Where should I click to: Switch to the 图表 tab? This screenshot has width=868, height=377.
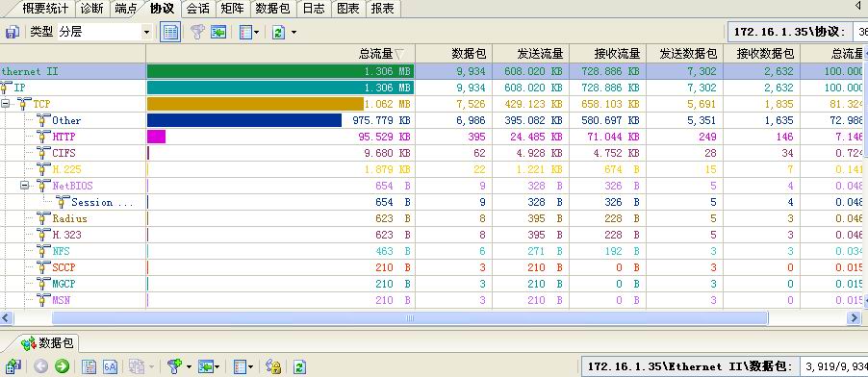348,9
